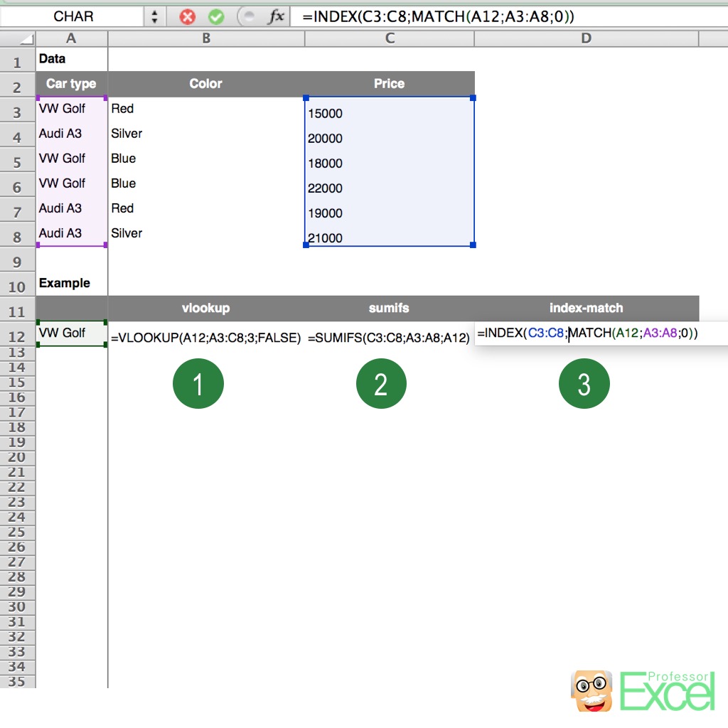Select the sumifs header cell

tap(388, 308)
